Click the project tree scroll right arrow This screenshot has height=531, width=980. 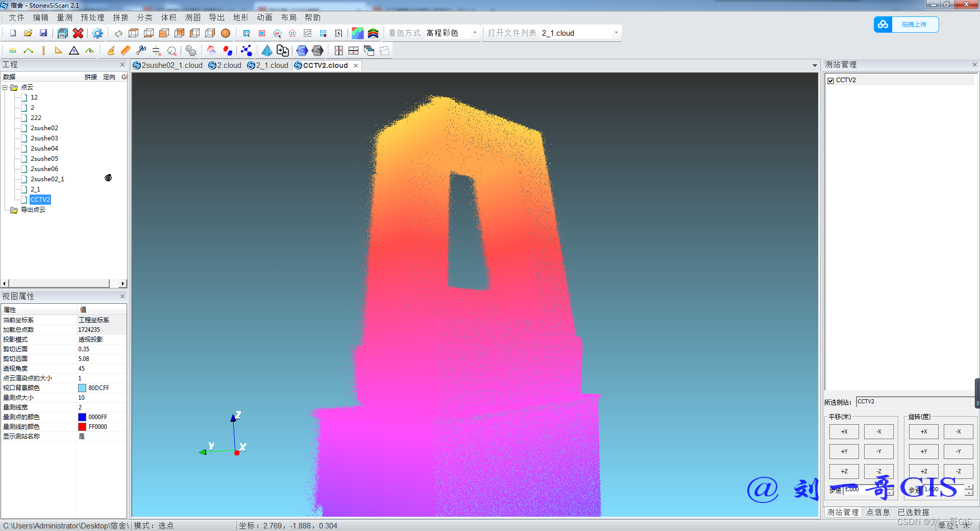pyautogui.click(x=122, y=283)
